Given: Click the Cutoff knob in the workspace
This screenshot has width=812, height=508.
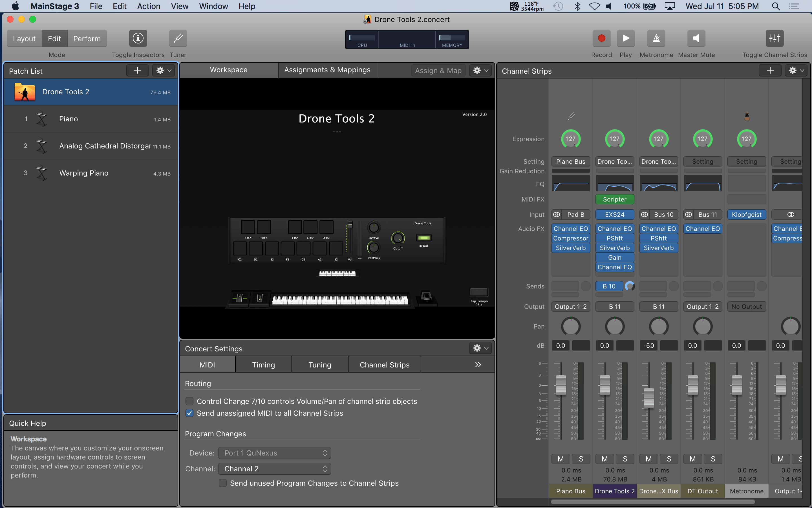Looking at the screenshot, I should coord(398,238).
